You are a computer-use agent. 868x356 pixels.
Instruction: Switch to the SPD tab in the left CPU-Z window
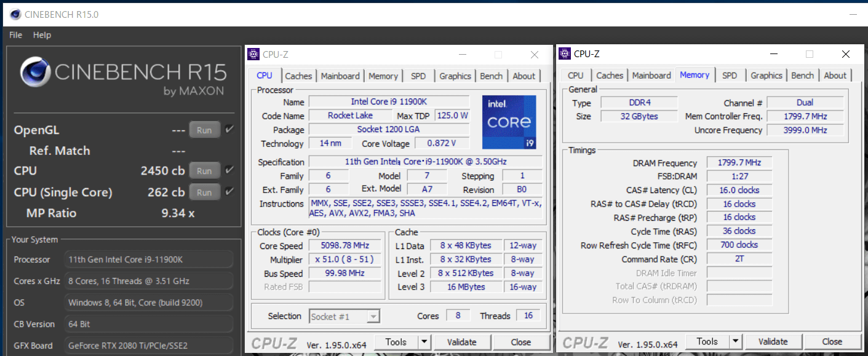(418, 76)
